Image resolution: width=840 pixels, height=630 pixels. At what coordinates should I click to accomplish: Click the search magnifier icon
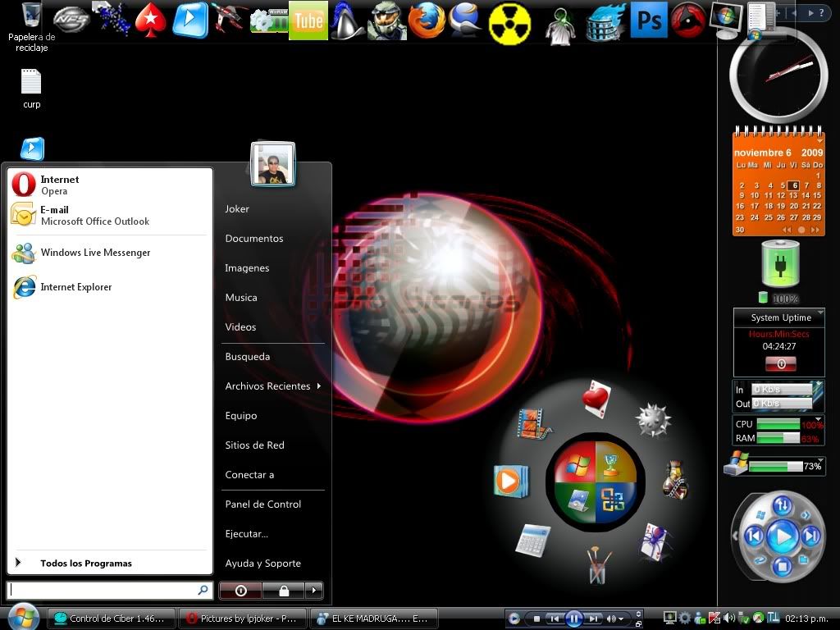(x=203, y=591)
